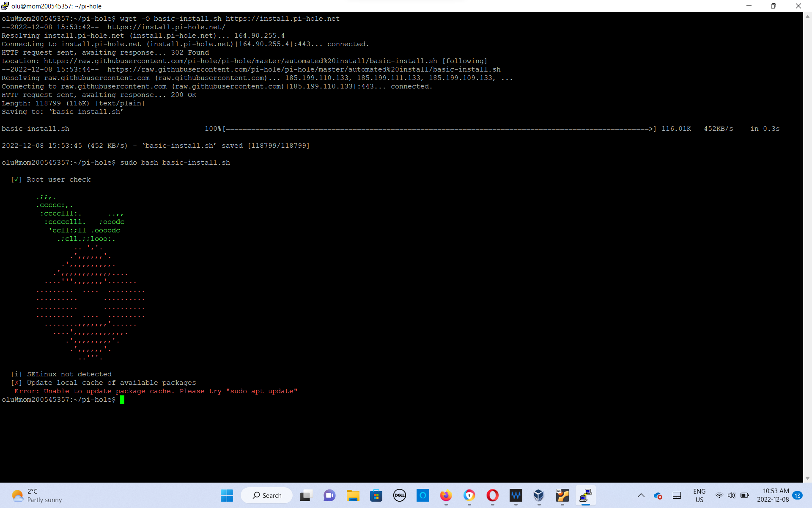812x508 pixels.
Task: Click the volume icon in system tray
Action: point(731,496)
